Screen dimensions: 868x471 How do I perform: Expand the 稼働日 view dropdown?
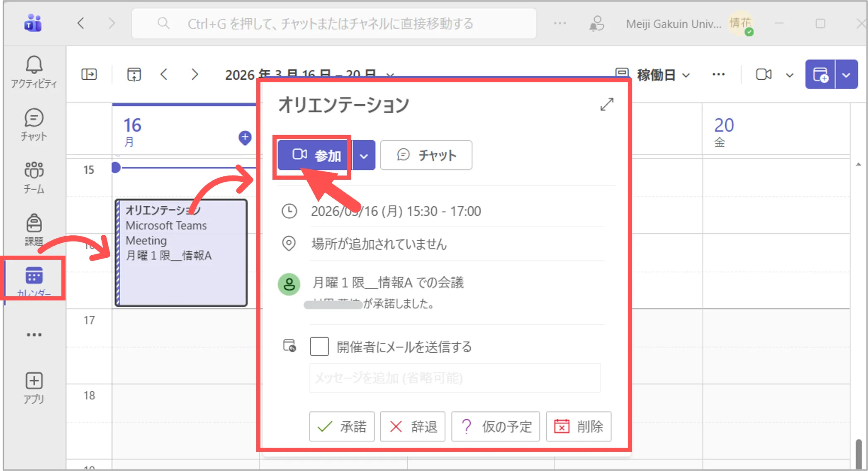[663, 75]
